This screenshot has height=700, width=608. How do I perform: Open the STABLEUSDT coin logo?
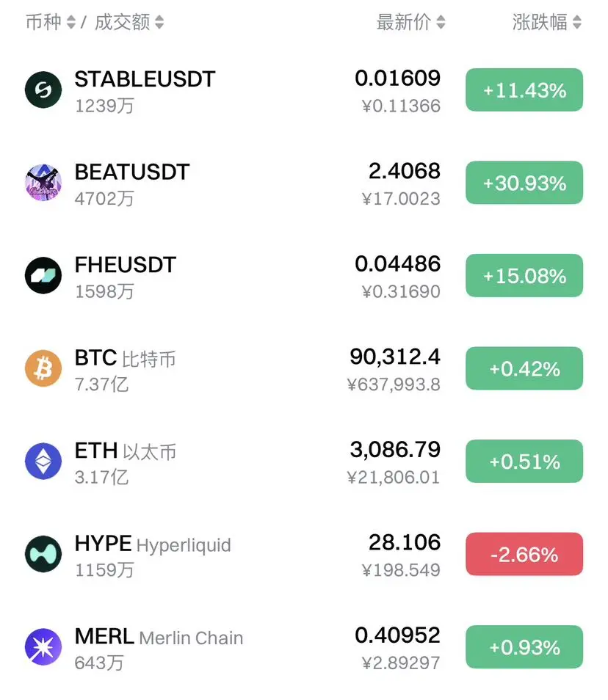click(43, 90)
